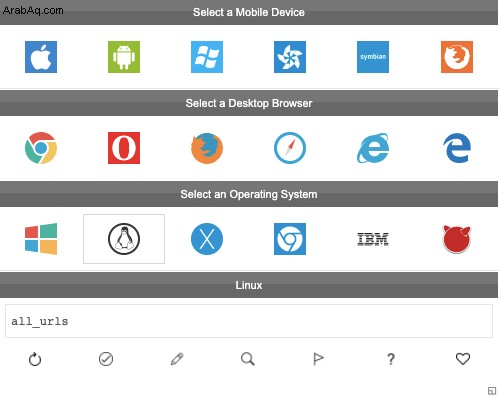Click the heart favorite icon

point(463,359)
